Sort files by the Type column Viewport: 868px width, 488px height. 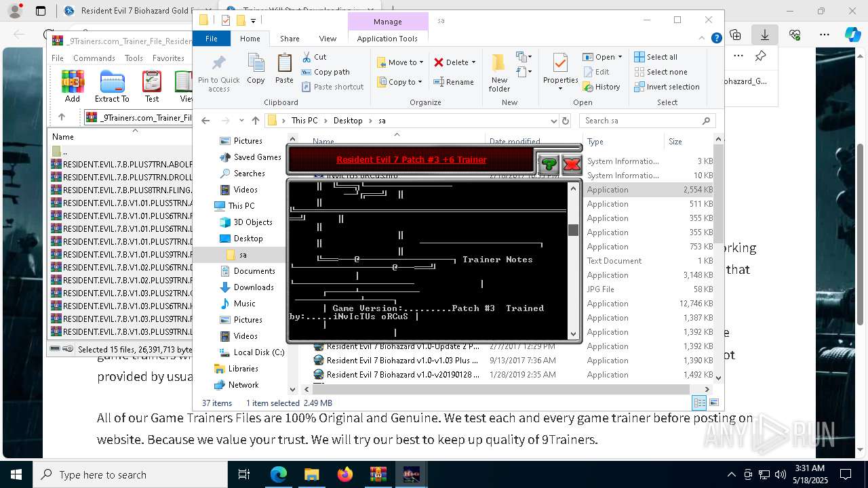click(x=623, y=142)
